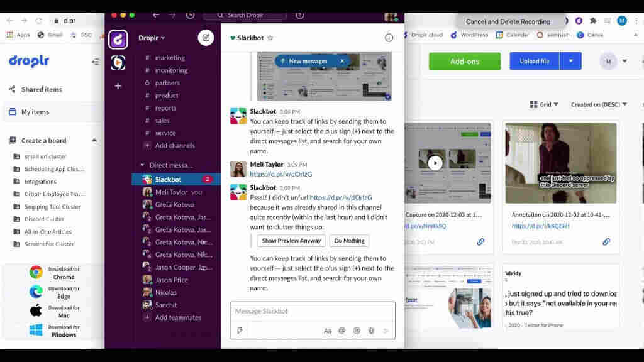This screenshot has height=362, width=644.
Task: Open the Droplr workspace name dropdown
Action: click(152, 38)
